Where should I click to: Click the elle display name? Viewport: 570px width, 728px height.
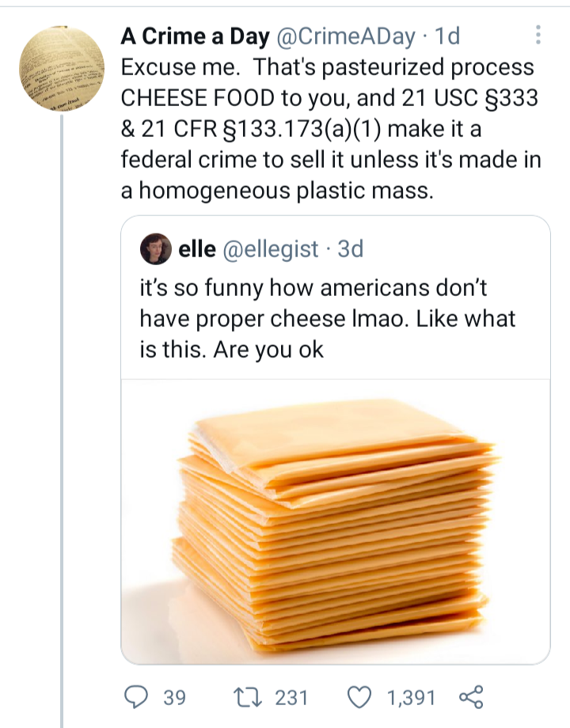click(x=197, y=249)
